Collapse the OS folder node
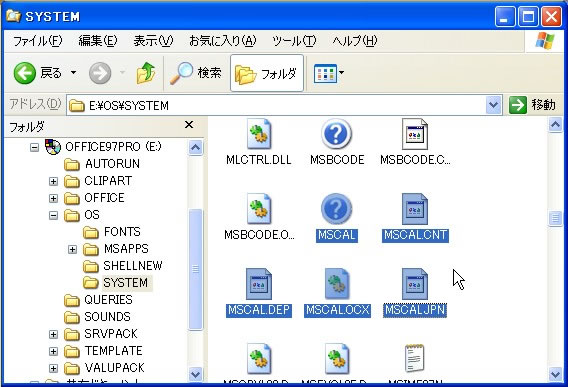The image size is (568, 387). click(x=53, y=215)
